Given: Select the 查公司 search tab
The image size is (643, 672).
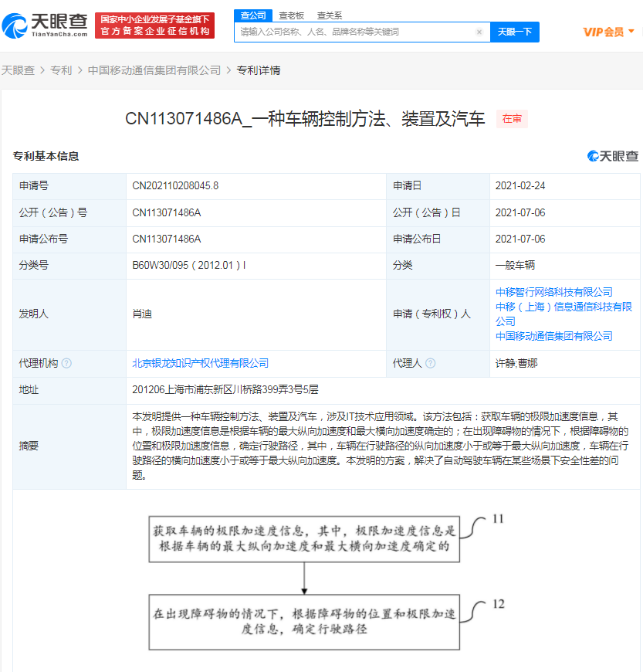Looking at the screenshot, I should point(253,15).
